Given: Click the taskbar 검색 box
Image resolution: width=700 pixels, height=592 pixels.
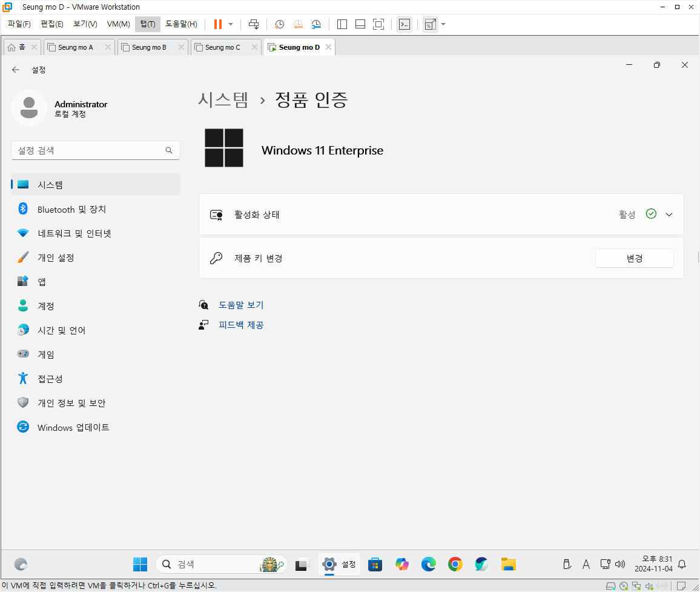Looking at the screenshot, I should (x=222, y=564).
